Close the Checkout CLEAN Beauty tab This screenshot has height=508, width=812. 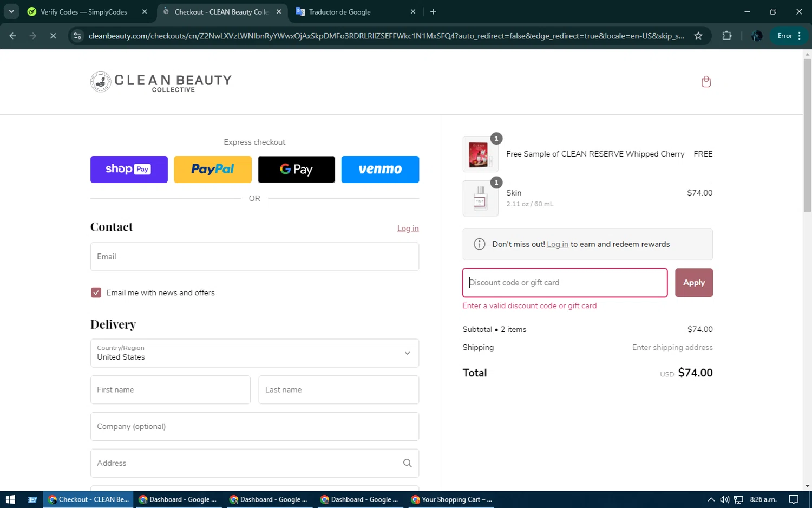pyautogui.click(x=279, y=12)
